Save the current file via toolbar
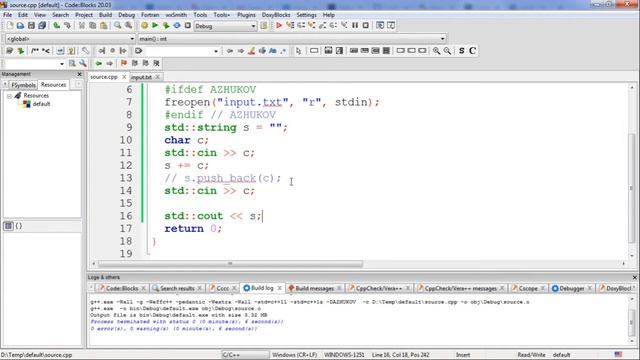This screenshot has width=640, height=360. point(31,26)
